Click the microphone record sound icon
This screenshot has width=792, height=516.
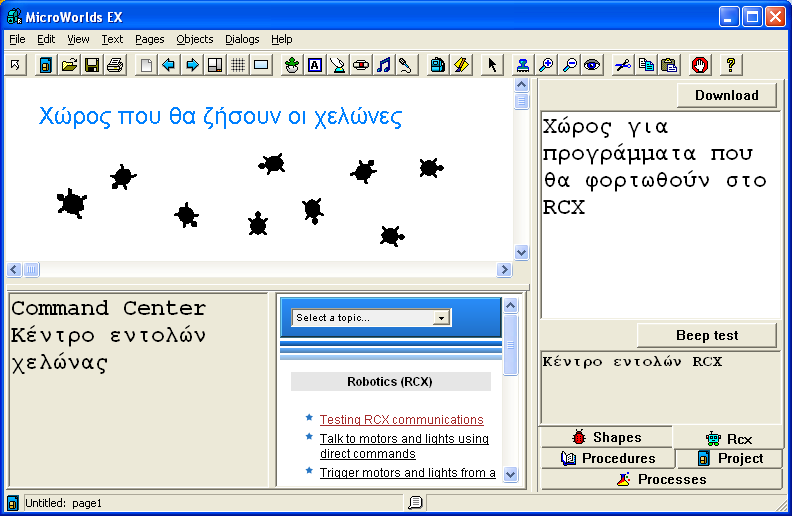pos(406,65)
